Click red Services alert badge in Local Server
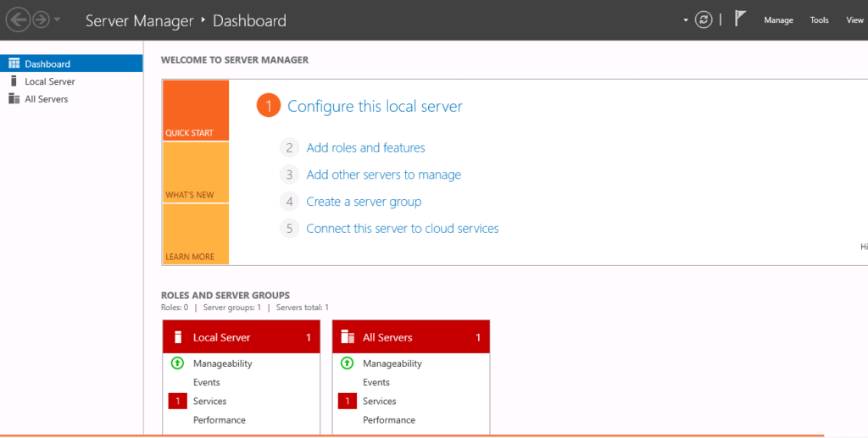Viewport: 868px width, 438px height. [x=178, y=401]
